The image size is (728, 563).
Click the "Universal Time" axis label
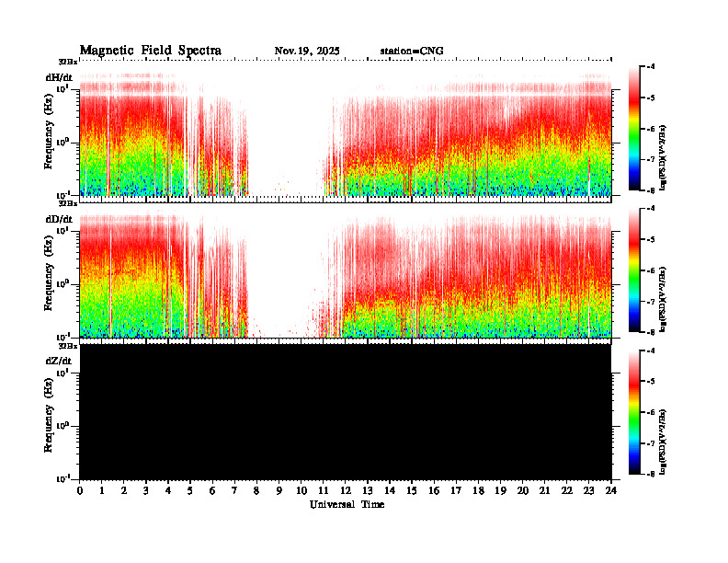(x=347, y=504)
